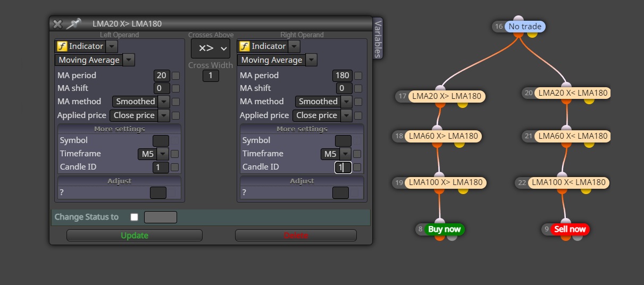Select the No trade block 16
Screen dimensions: 644x285
click(525, 27)
